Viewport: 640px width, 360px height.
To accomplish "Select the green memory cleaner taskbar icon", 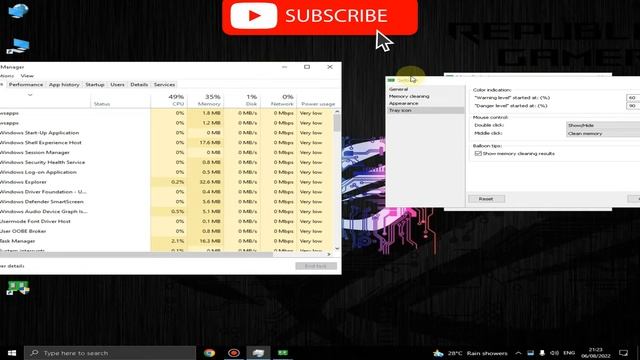I will point(282,353).
